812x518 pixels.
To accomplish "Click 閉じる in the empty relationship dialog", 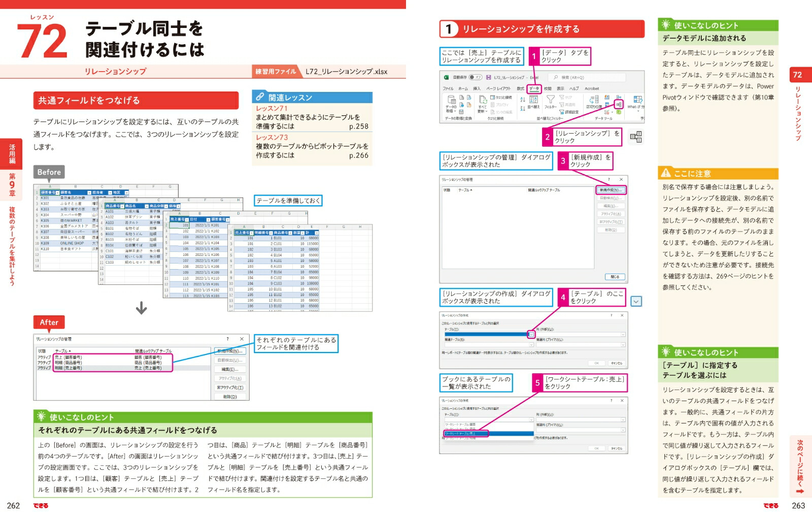I will coord(615,277).
